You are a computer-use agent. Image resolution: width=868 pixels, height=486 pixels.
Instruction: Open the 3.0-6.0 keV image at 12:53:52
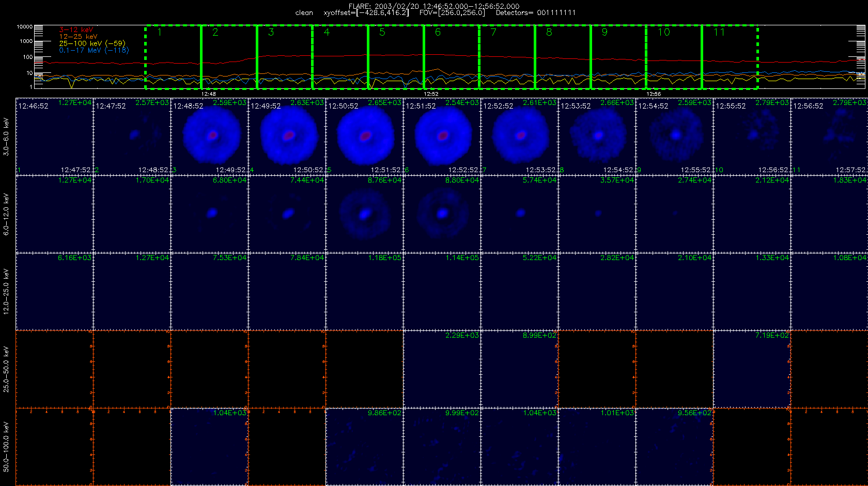tap(597, 136)
